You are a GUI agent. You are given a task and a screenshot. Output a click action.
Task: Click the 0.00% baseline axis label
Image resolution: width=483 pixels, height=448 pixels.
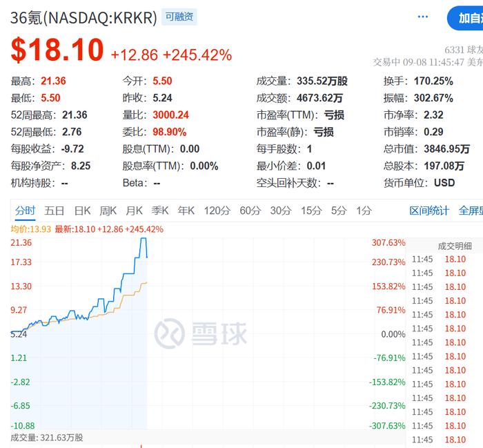click(x=393, y=334)
